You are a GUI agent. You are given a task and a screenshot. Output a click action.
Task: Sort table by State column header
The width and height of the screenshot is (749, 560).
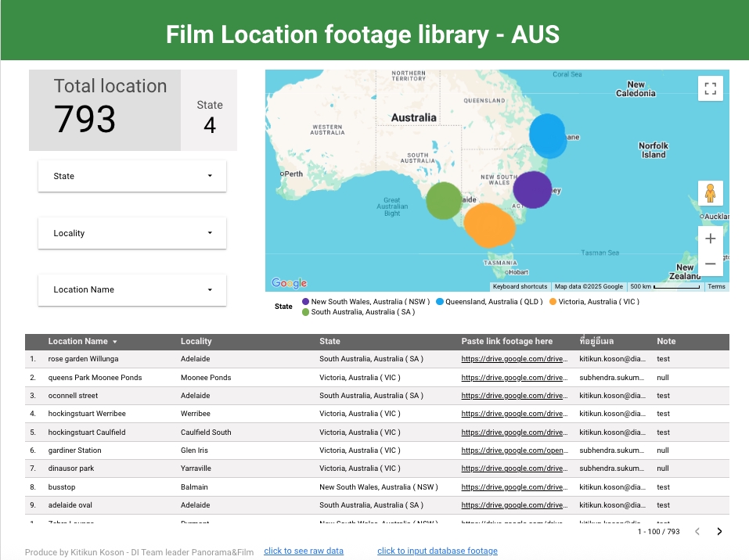329,341
